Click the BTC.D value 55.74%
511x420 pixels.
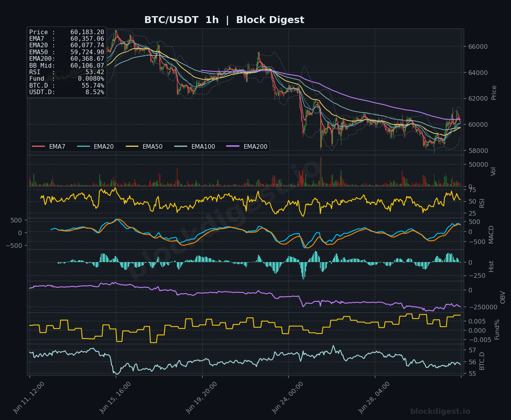coord(93,85)
